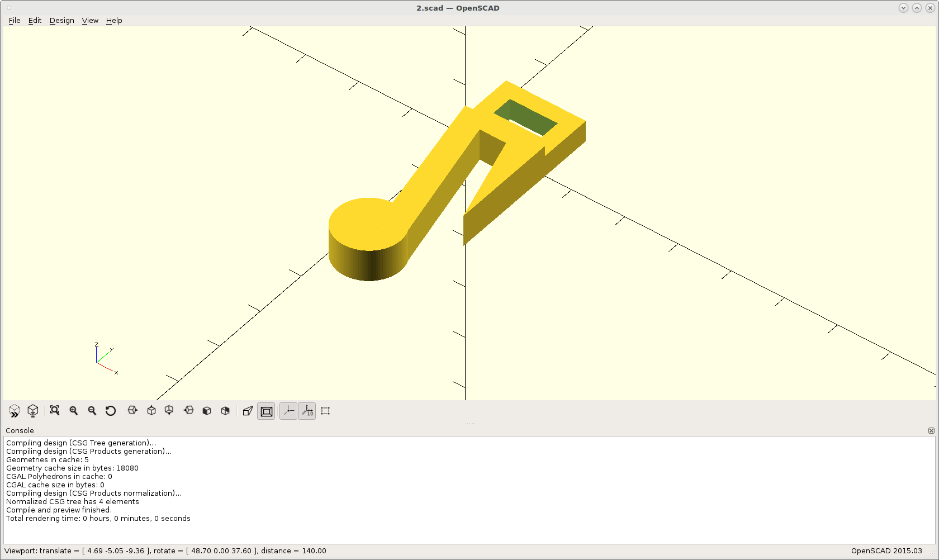Select the Preview icon in the viewport toolbar
Viewport: 939px width, 560px height.
pyautogui.click(x=14, y=411)
